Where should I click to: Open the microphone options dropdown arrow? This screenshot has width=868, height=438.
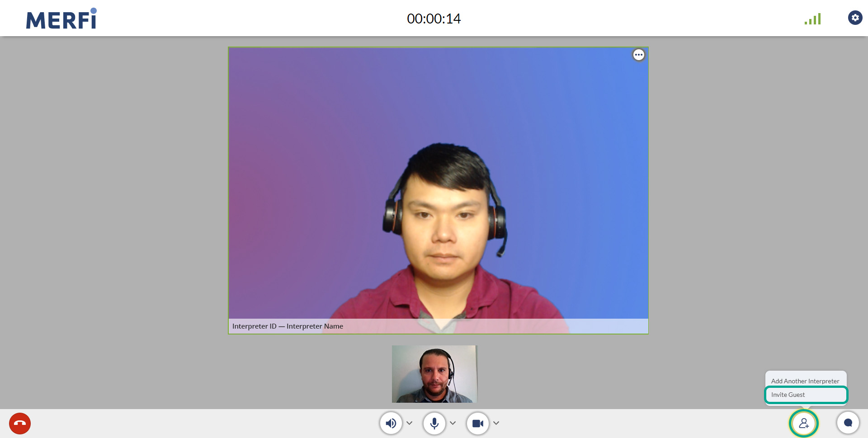tap(453, 423)
